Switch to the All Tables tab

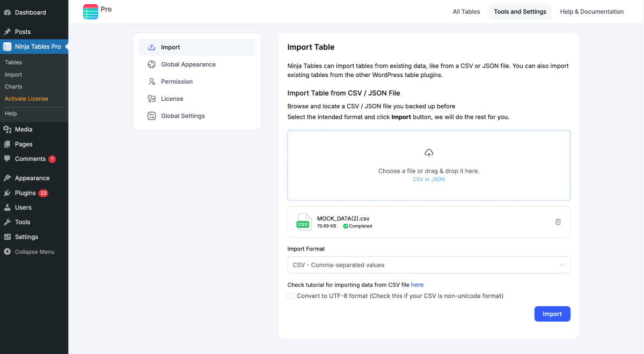point(466,12)
